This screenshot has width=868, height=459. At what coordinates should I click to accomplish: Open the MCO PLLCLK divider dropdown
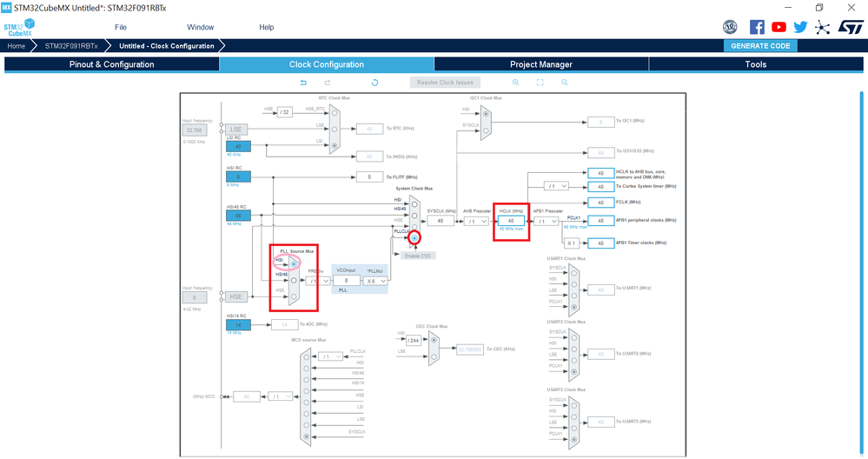(x=330, y=356)
